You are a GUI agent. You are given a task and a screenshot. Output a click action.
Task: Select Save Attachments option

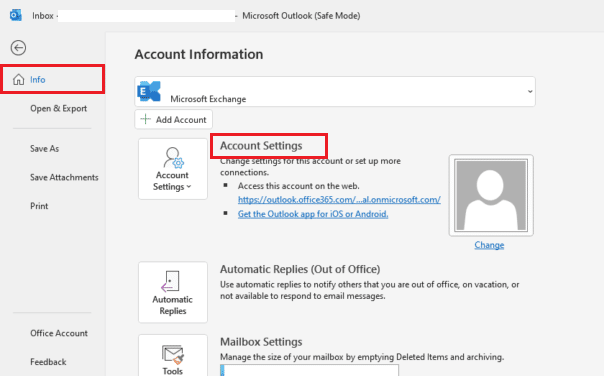[64, 177]
